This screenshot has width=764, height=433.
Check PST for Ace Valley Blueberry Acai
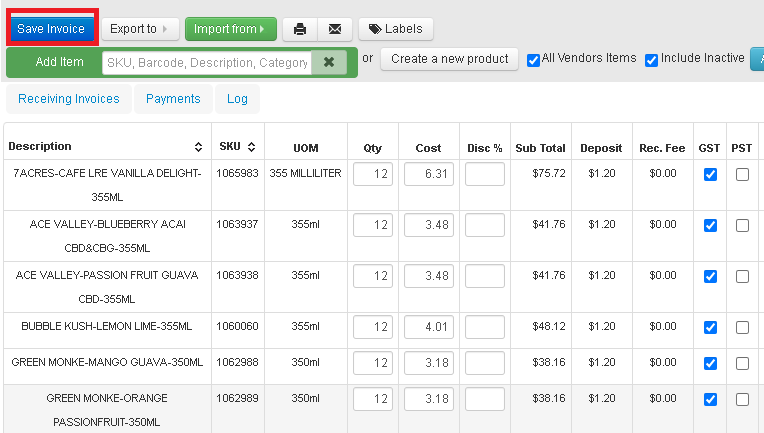tap(742, 226)
